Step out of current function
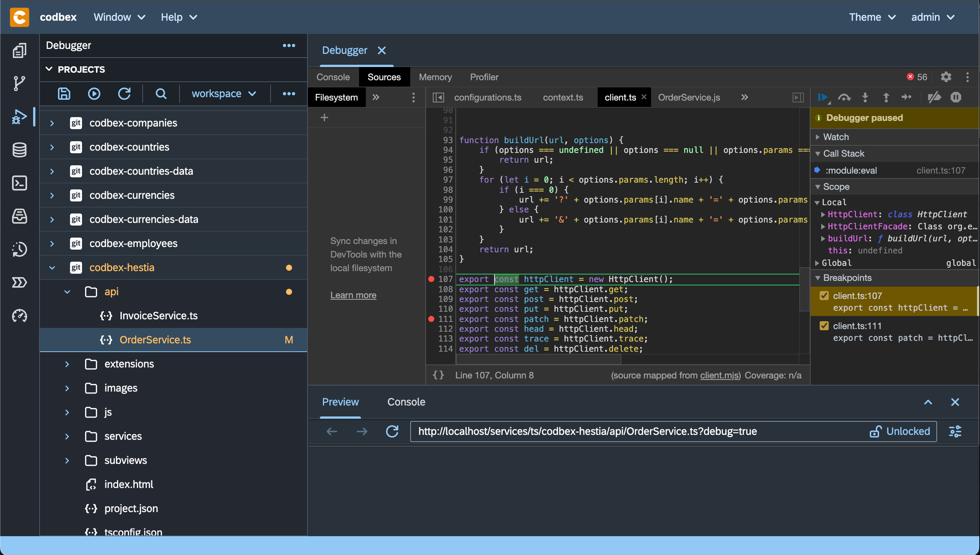Image resolution: width=980 pixels, height=555 pixels. (886, 98)
